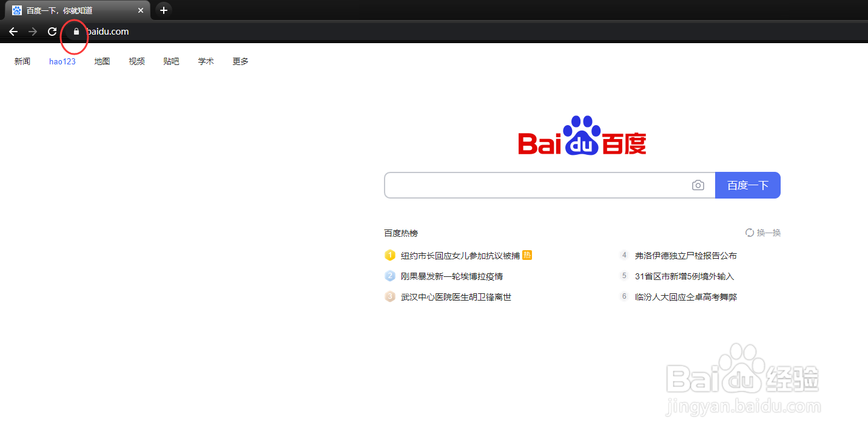Open hot item 临汾人大回应仝卓高考舞弊
The image size is (868, 436).
(686, 297)
